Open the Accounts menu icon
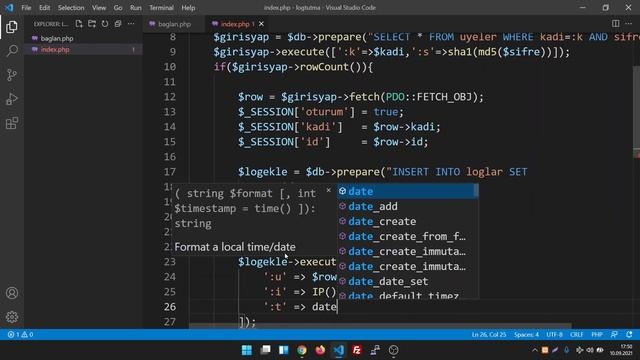 pos(12,293)
